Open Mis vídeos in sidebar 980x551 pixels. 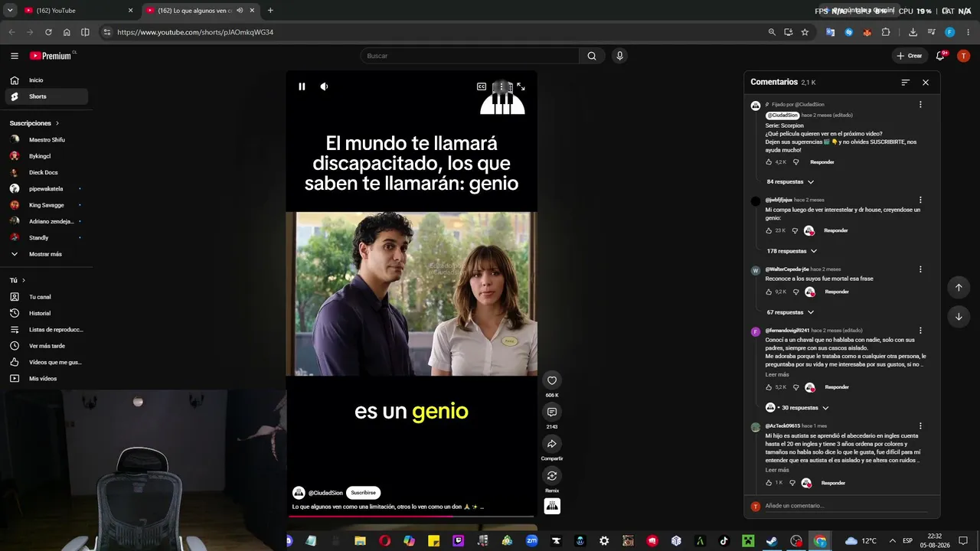pyautogui.click(x=46, y=379)
